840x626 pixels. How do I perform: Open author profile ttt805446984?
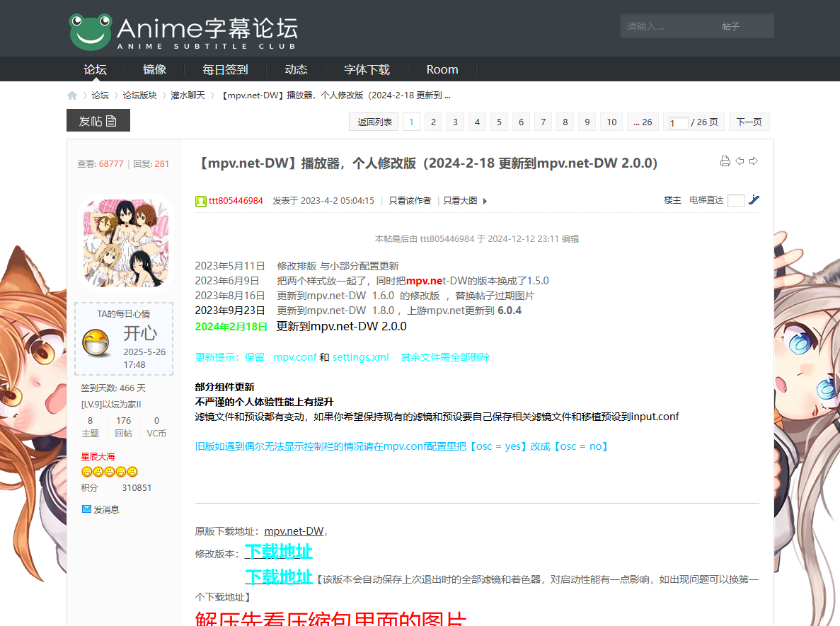(x=236, y=201)
